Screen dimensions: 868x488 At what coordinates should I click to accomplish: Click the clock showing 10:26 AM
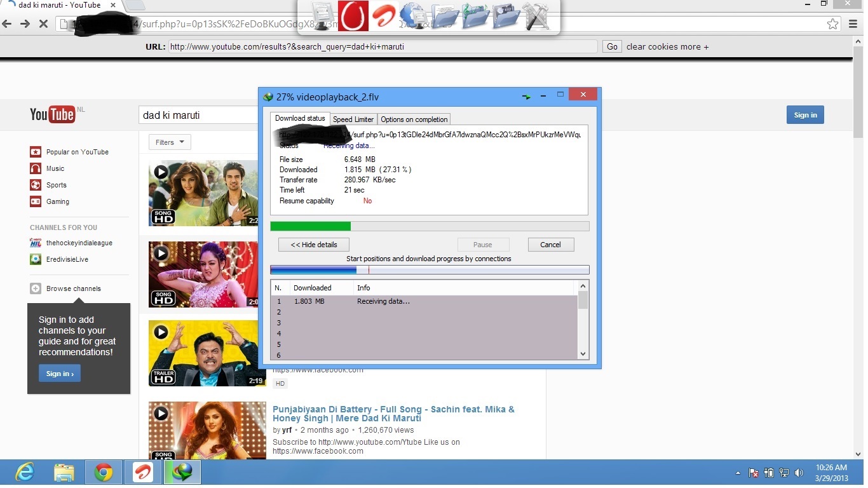[832, 468]
